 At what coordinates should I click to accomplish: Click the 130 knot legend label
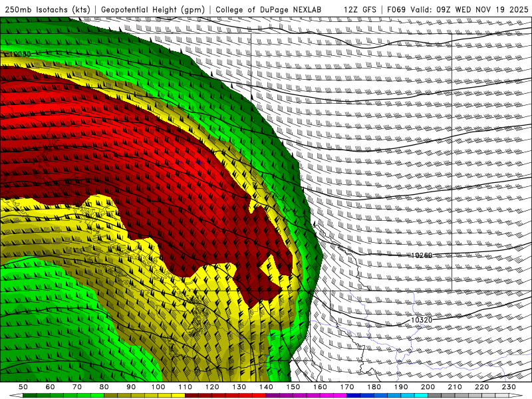tap(239, 387)
